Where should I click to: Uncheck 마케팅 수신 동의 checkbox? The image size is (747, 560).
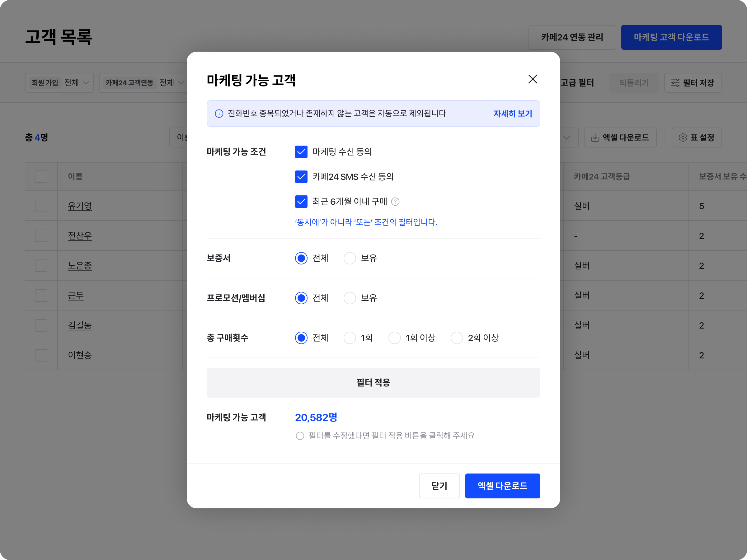(301, 152)
